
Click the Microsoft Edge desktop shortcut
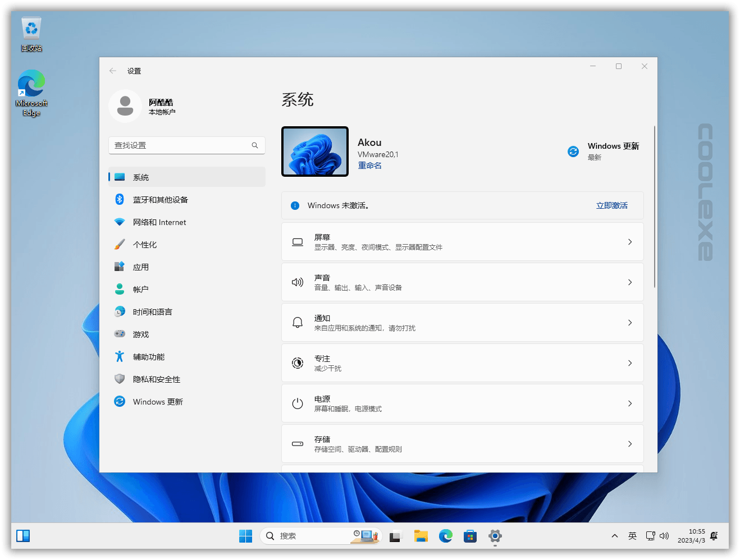click(x=31, y=93)
